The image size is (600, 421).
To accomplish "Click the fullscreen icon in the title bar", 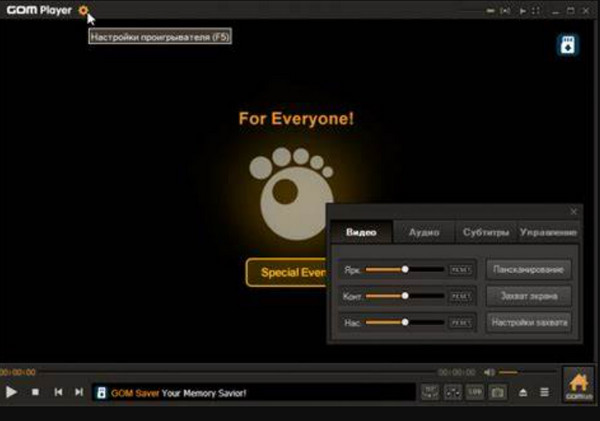I will click(x=536, y=11).
